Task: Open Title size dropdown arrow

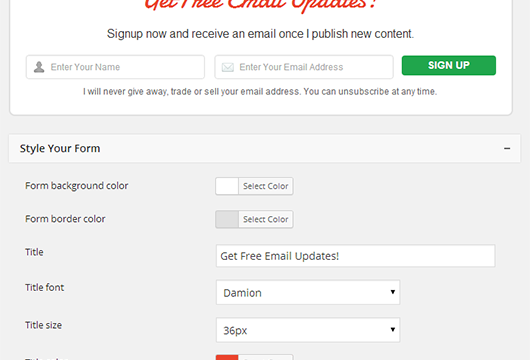Action: [392, 330]
